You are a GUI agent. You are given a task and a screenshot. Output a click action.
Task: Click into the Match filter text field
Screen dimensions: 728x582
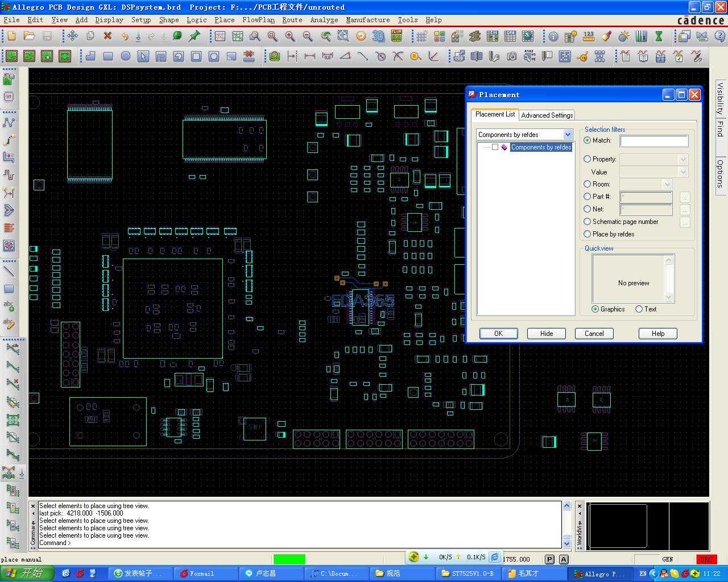[653, 141]
